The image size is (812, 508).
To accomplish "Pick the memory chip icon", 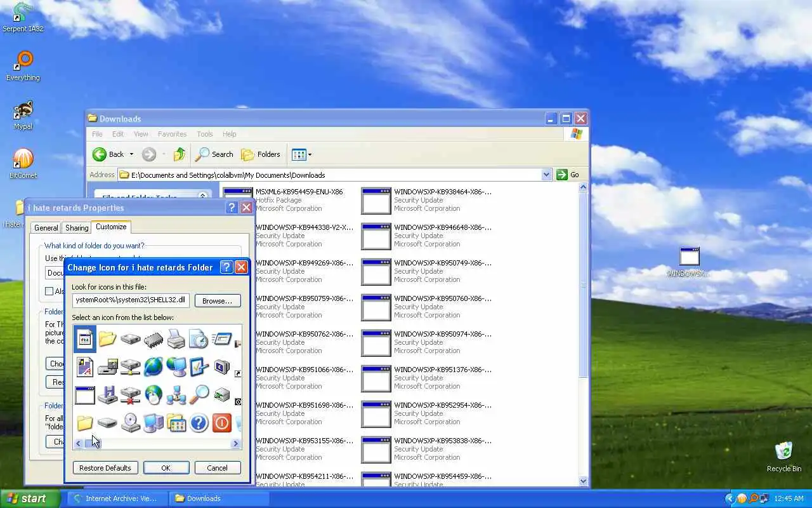I will pyautogui.click(x=153, y=339).
